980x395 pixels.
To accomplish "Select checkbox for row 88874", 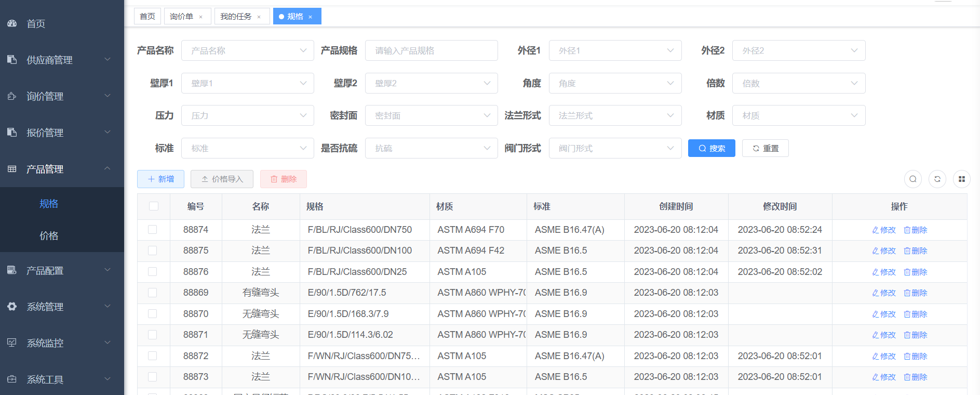I will (153, 230).
